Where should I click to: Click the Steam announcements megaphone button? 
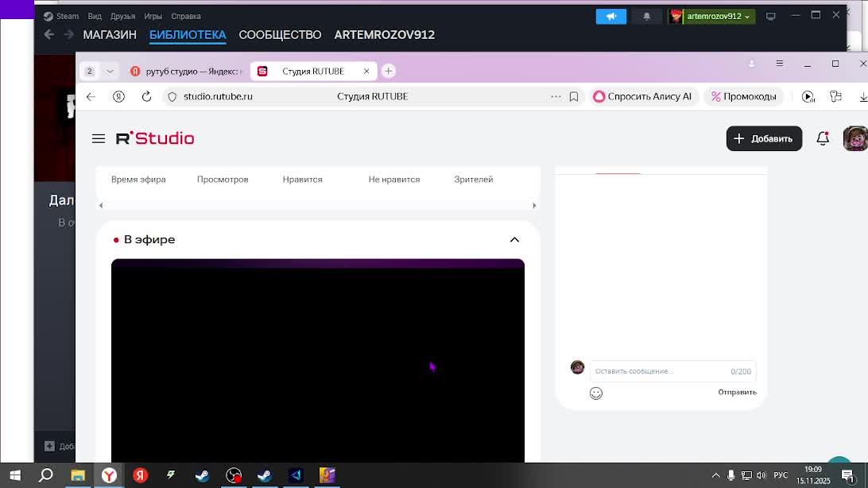click(x=611, y=17)
